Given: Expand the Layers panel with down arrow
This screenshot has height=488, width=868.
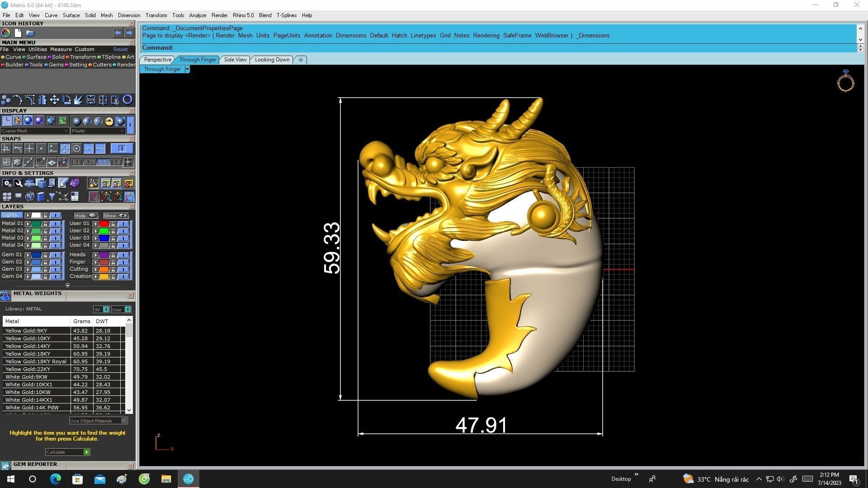Looking at the screenshot, I should (68, 286).
